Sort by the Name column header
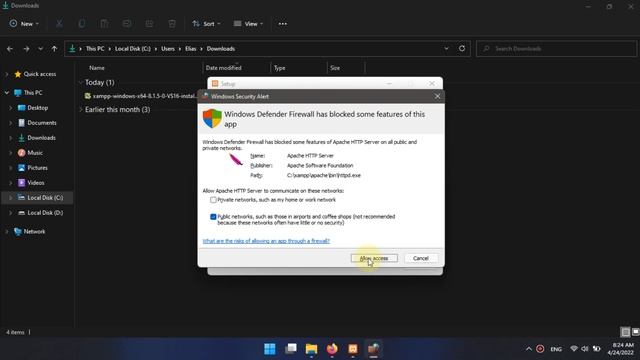The image size is (640, 360). [97, 68]
